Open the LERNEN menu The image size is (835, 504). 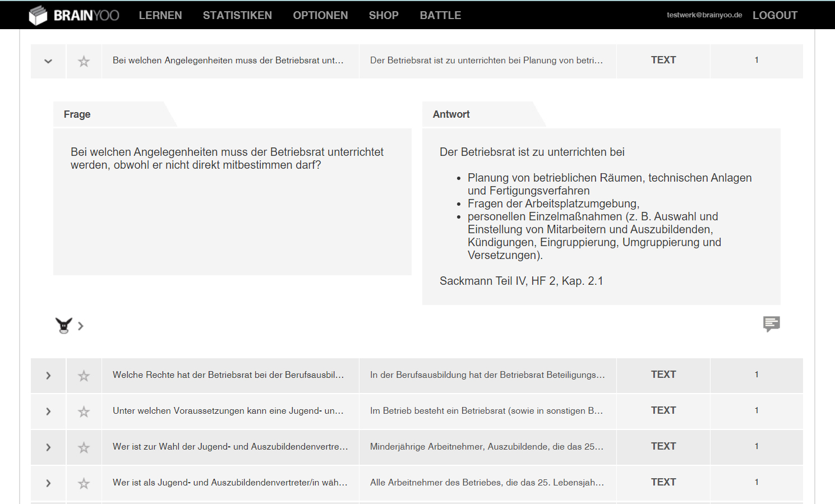point(160,15)
